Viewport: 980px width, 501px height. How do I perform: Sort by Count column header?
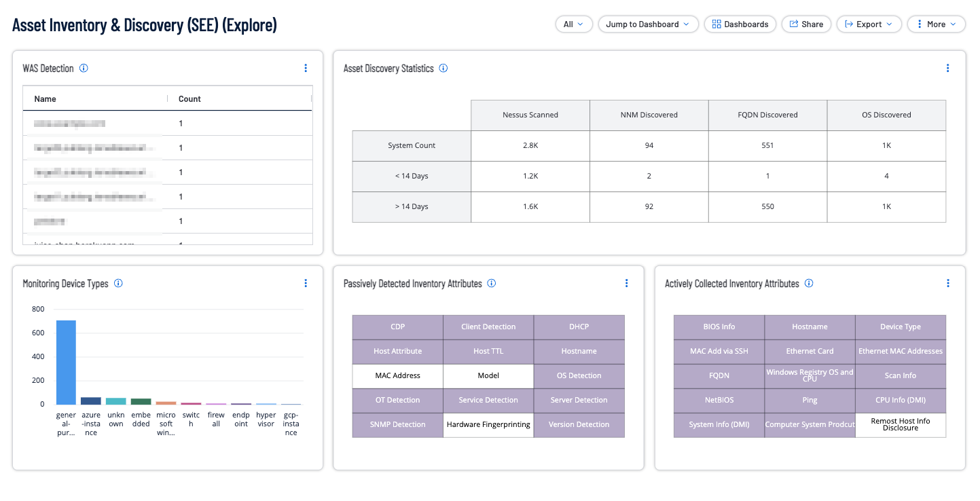pyautogui.click(x=189, y=98)
